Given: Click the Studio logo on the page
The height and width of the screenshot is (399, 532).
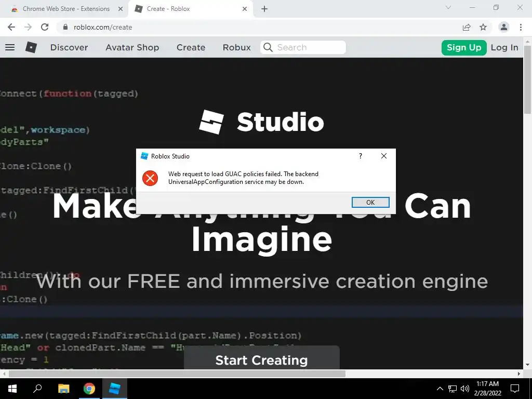Looking at the screenshot, I should click(x=261, y=122).
